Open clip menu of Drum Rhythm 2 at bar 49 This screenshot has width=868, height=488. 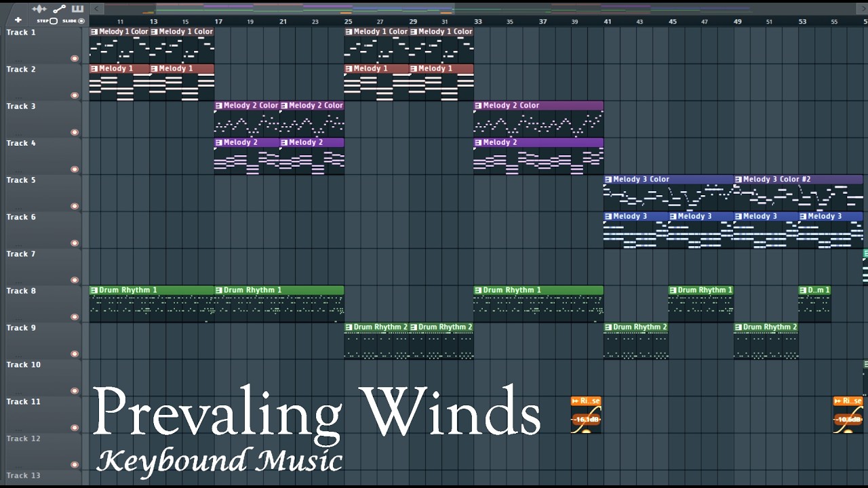pos(738,327)
